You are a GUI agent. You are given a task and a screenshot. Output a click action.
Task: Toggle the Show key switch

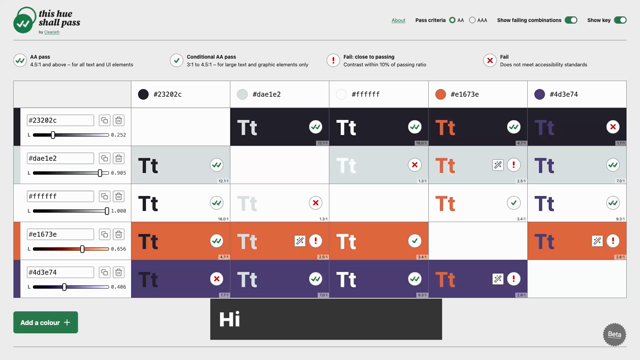tap(620, 20)
